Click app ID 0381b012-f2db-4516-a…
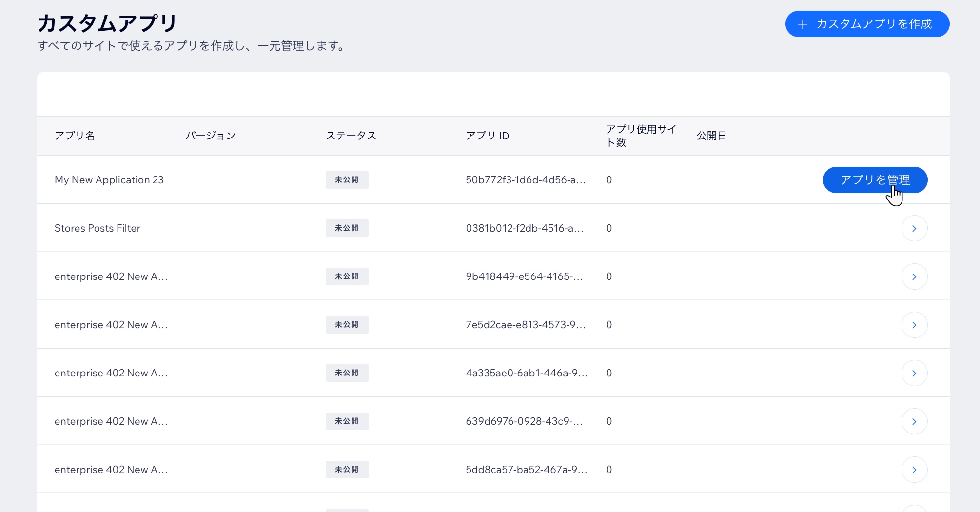The width and height of the screenshot is (980, 512). click(525, 228)
